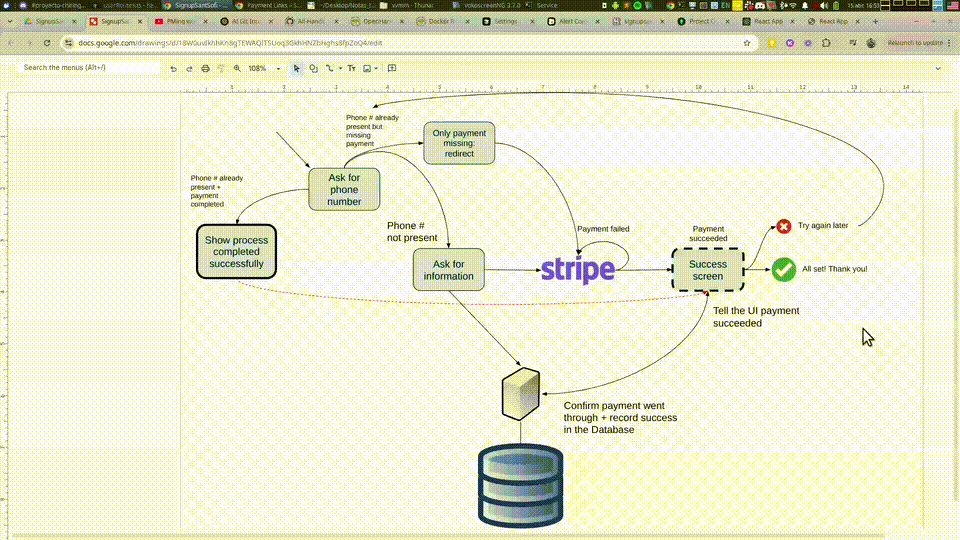Select the white cube server shape
This screenshot has height=540, width=960.
coord(520,394)
